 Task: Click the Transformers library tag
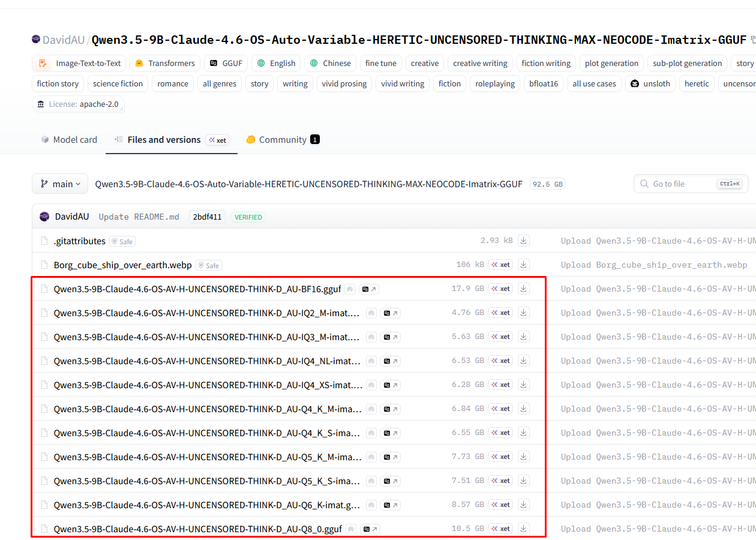coord(165,63)
